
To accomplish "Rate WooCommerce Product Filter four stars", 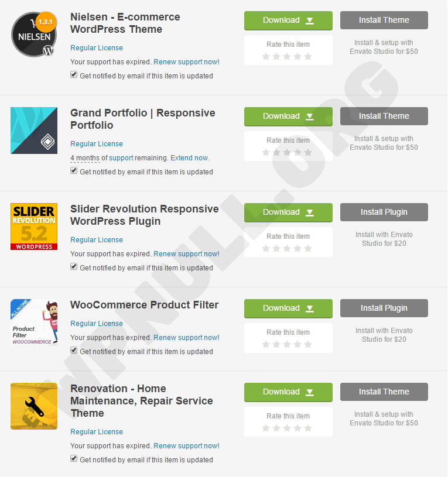I will pos(297,344).
